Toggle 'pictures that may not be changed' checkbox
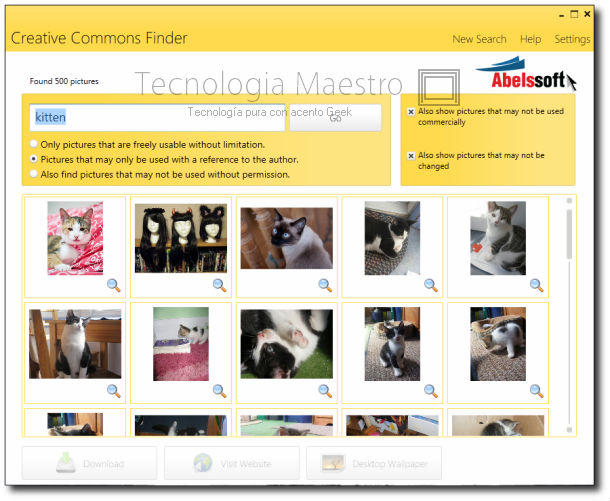The image size is (610, 501). [411, 156]
